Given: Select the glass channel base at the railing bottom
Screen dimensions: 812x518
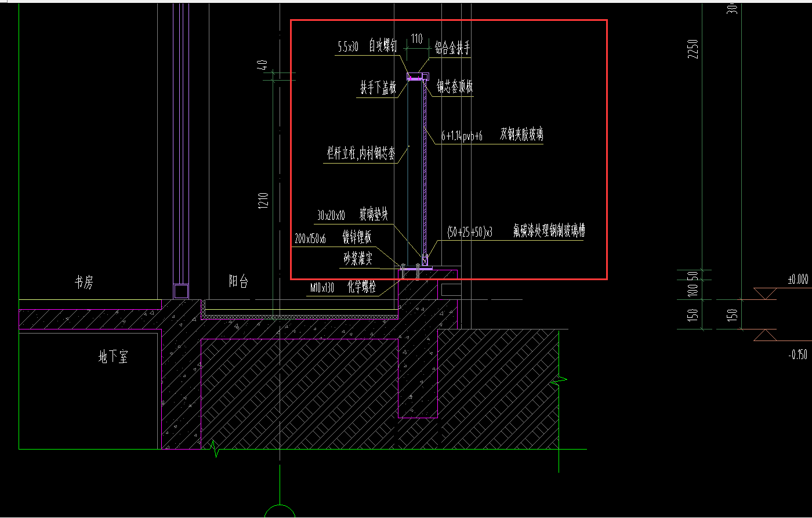Looking at the screenshot, I should point(425,259).
